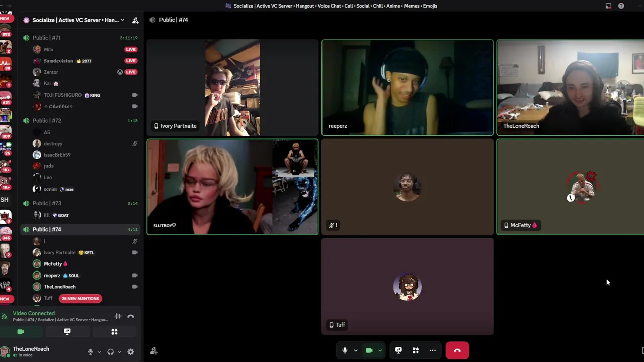Click LIVE badge next to Samdevistan
The image size is (644, 362).
pyautogui.click(x=131, y=61)
